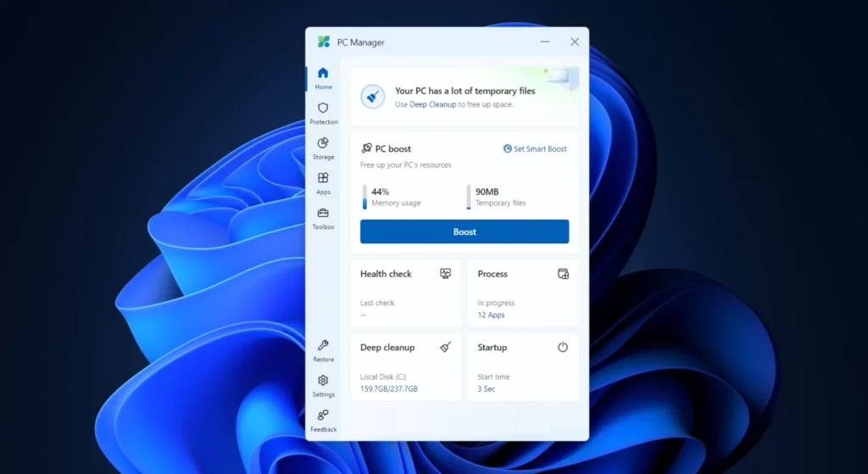Open the Settings gear in sidebar
The image size is (868, 474).
323,385
